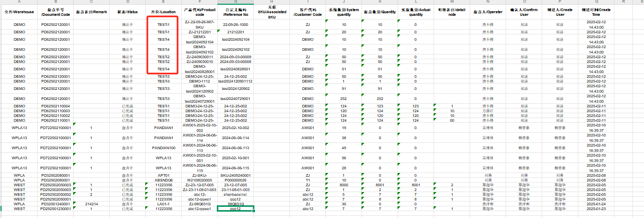Click the Quantity header cell in column K
This screenshot has width=644, height=218.
380,13
